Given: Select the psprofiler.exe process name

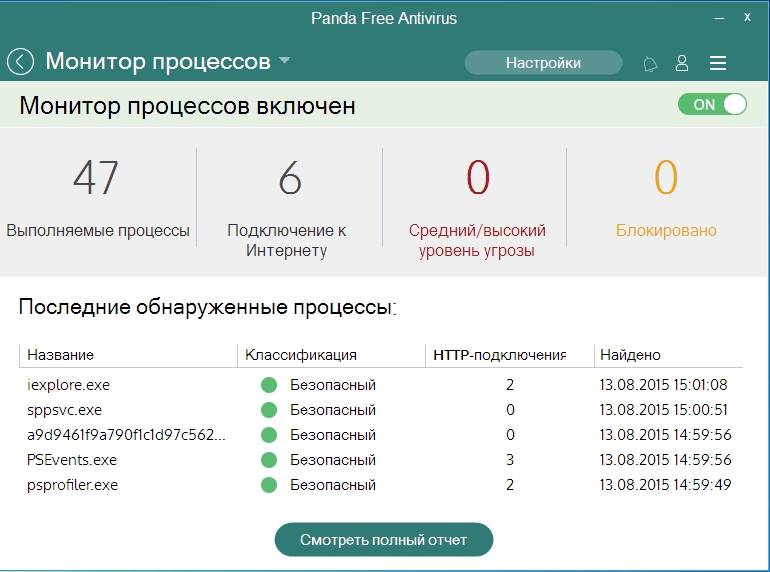Looking at the screenshot, I should point(72,485).
